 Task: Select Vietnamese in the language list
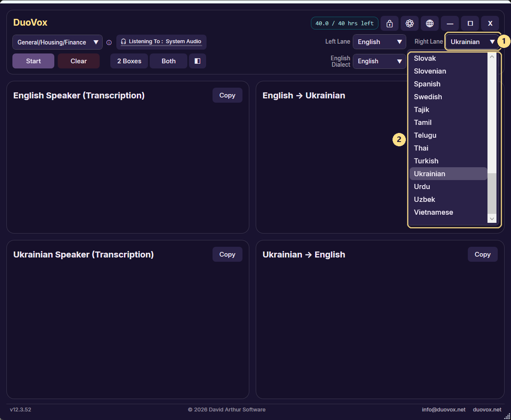point(448,212)
